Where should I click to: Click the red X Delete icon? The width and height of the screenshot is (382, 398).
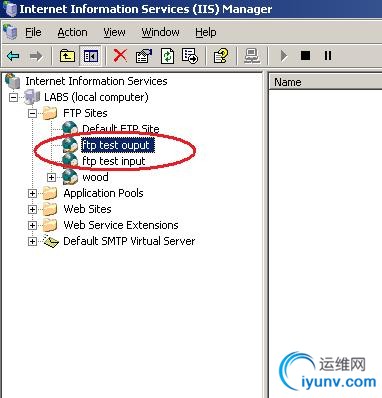click(120, 56)
